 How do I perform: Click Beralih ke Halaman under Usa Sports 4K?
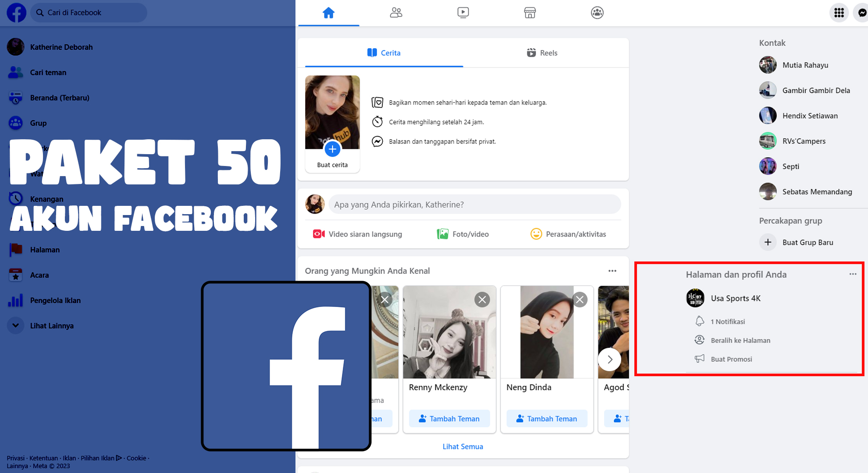tap(740, 340)
